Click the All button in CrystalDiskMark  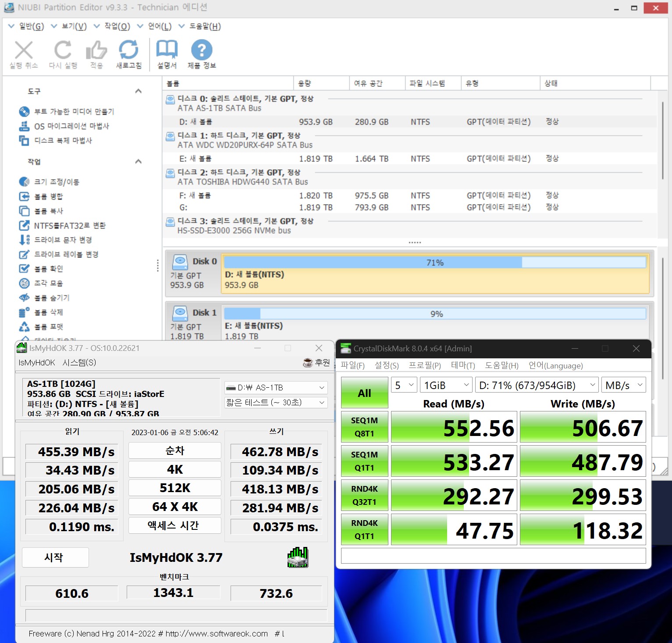[x=365, y=393]
